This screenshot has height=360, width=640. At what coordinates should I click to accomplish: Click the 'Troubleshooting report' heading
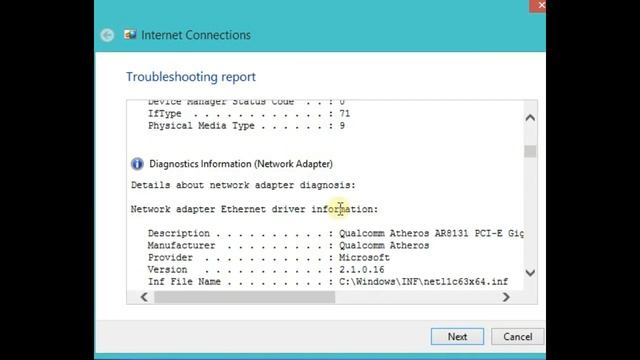pyautogui.click(x=191, y=77)
